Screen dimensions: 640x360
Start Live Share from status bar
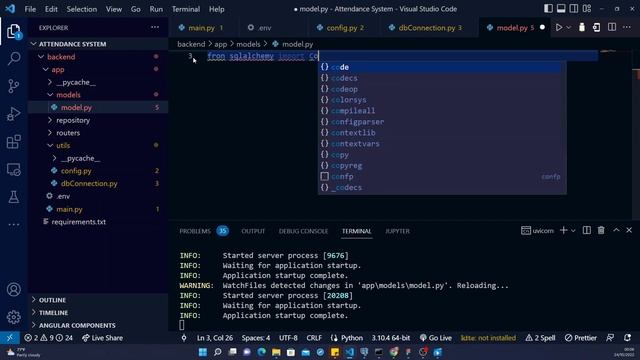[x=102, y=338]
